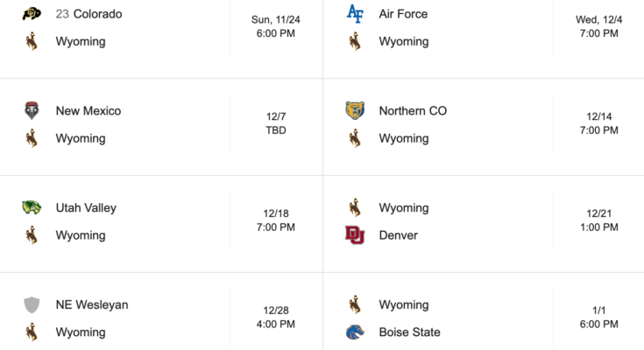Click the Sun, 11/24 6:00 PM game time
This screenshot has width=644, height=350.
pos(276,26)
